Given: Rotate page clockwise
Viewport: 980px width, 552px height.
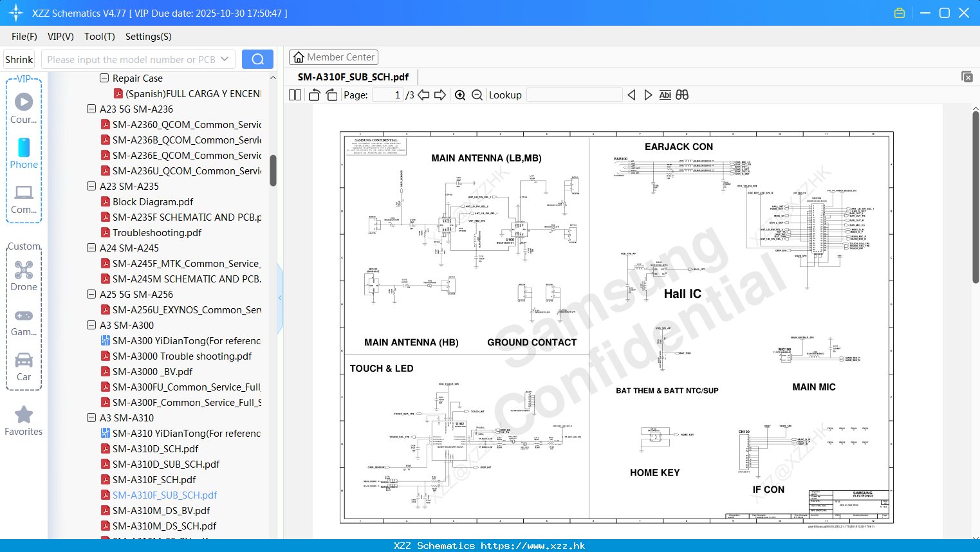Looking at the screenshot, I should tap(331, 95).
